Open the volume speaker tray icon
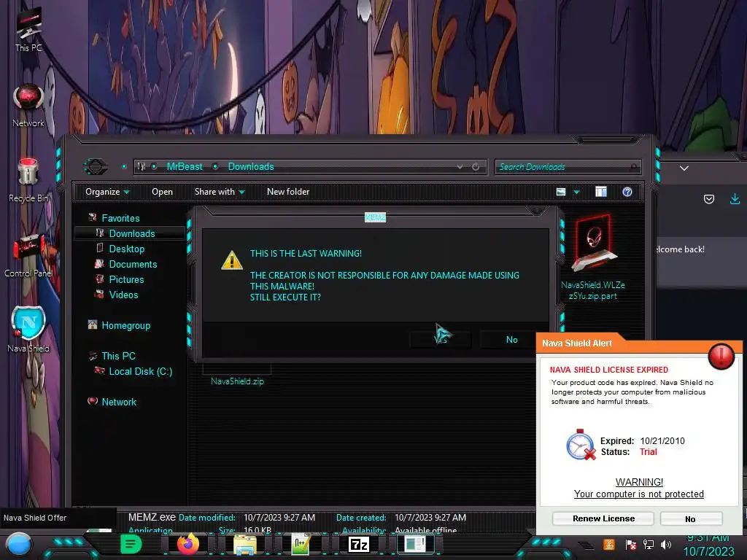 666,544
